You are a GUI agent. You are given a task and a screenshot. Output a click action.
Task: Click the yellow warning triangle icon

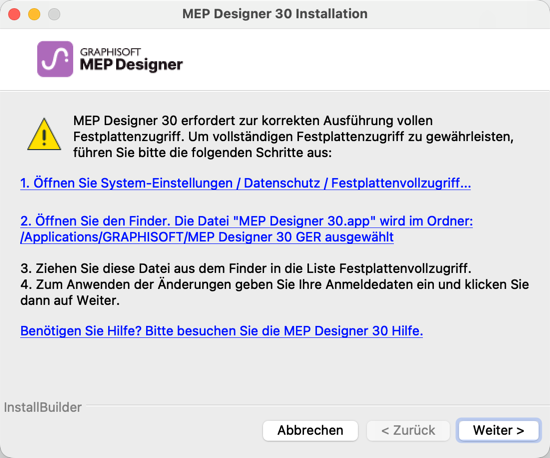click(x=44, y=134)
